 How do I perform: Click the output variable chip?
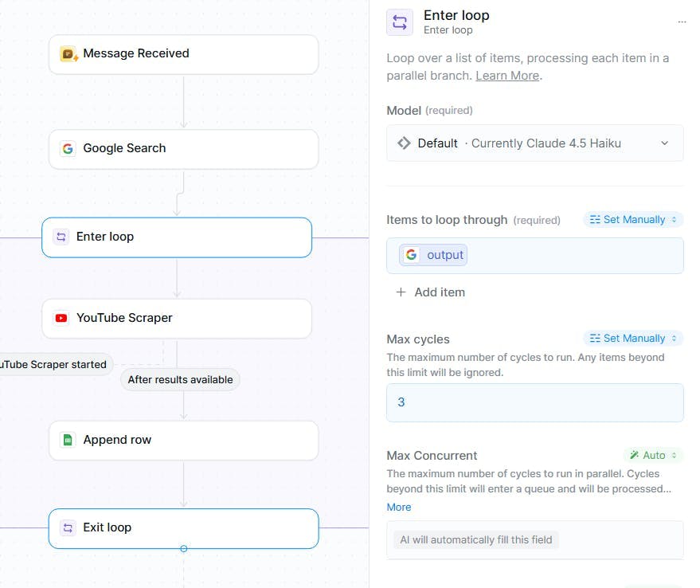(x=434, y=255)
